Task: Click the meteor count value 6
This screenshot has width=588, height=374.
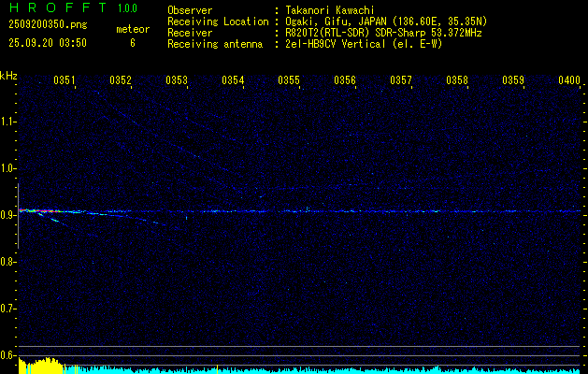Action: pyautogui.click(x=132, y=43)
